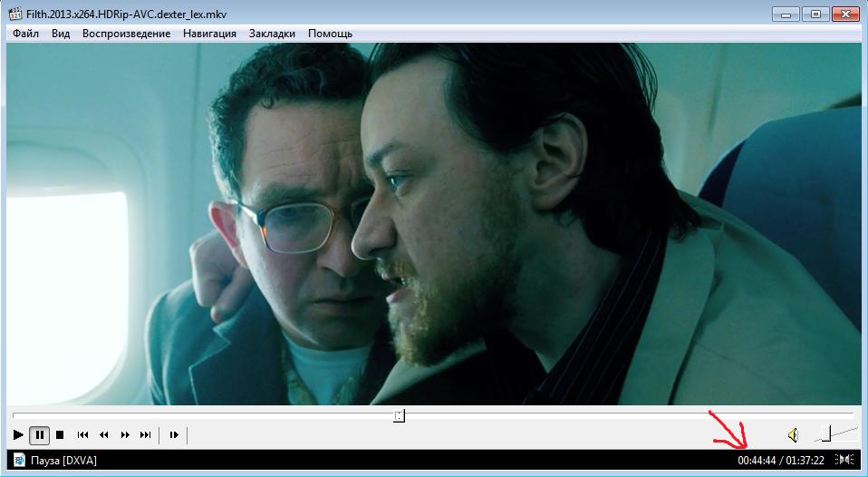The height and width of the screenshot is (477, 868).
Task: Click the Пауза [DXVA] status text
Action: pos(63,461)
